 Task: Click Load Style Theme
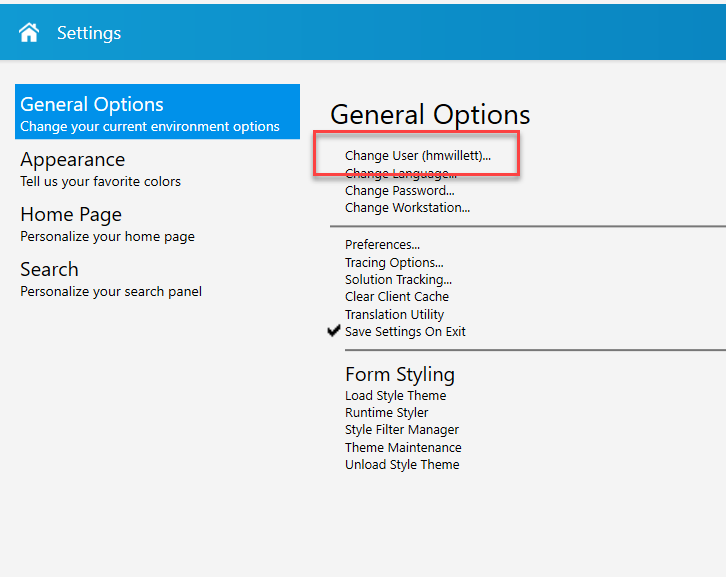click(x=395, y=395)
